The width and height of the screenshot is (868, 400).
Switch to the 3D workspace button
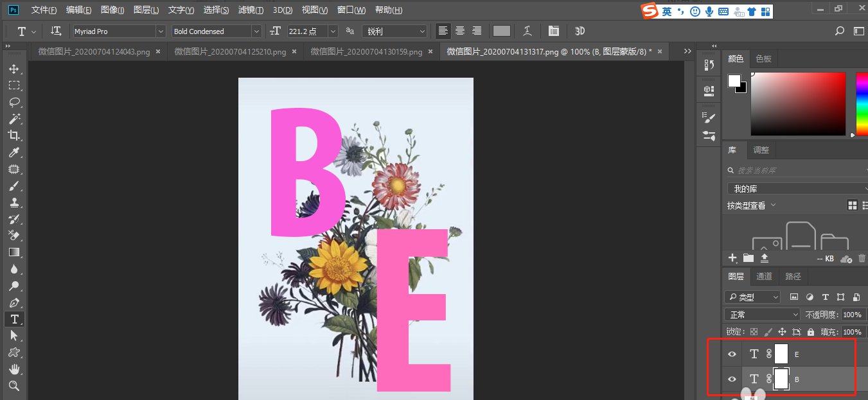(x=579, y=30)
